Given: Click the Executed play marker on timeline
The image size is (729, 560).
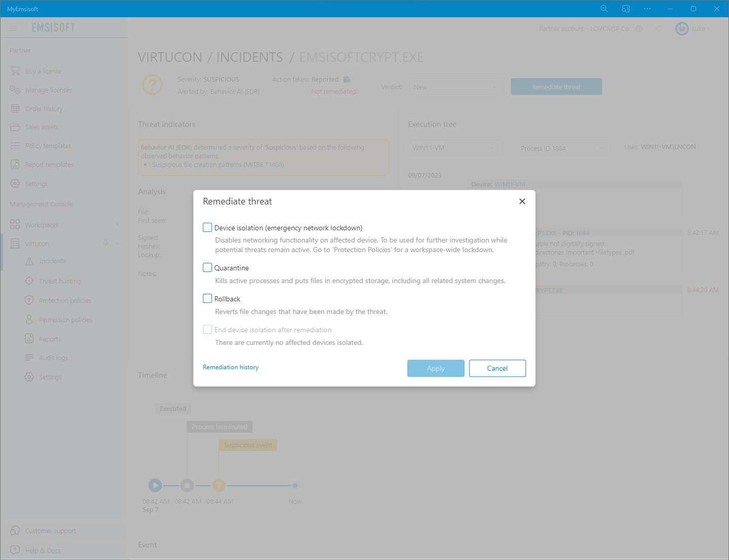Looking at the screenshot, I should (155, 485).
